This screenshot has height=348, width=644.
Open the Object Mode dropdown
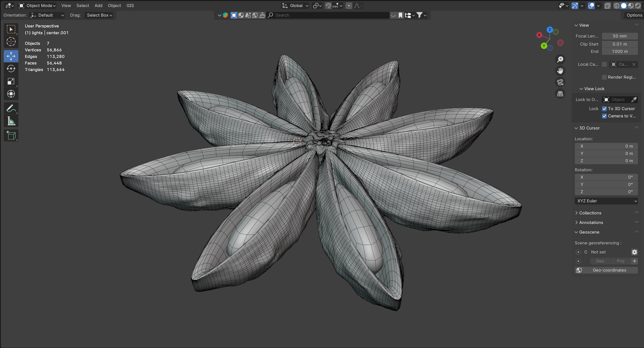(37, 6)
